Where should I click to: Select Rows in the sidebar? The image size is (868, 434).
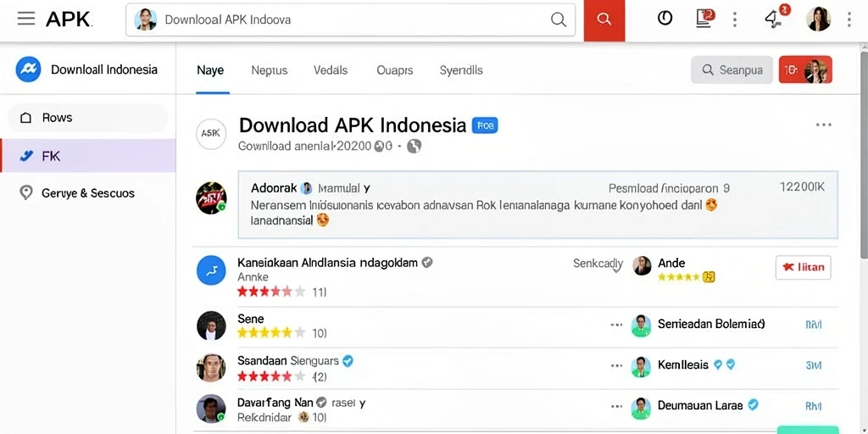pyautogui.click(x=87, y=117)
